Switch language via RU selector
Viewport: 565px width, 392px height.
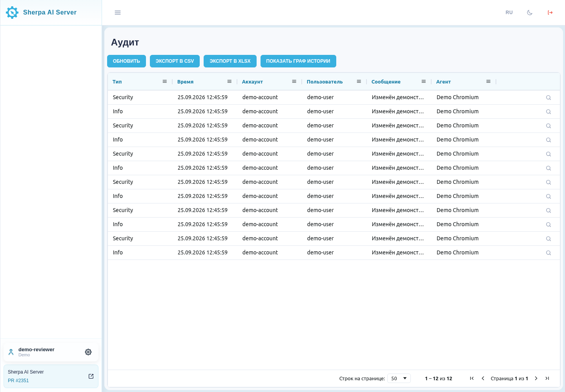(x=509, y=13)
